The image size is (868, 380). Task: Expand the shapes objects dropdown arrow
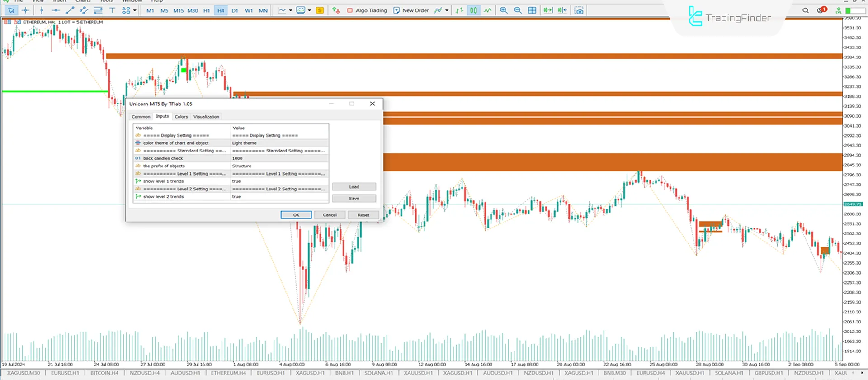[135, 10]
